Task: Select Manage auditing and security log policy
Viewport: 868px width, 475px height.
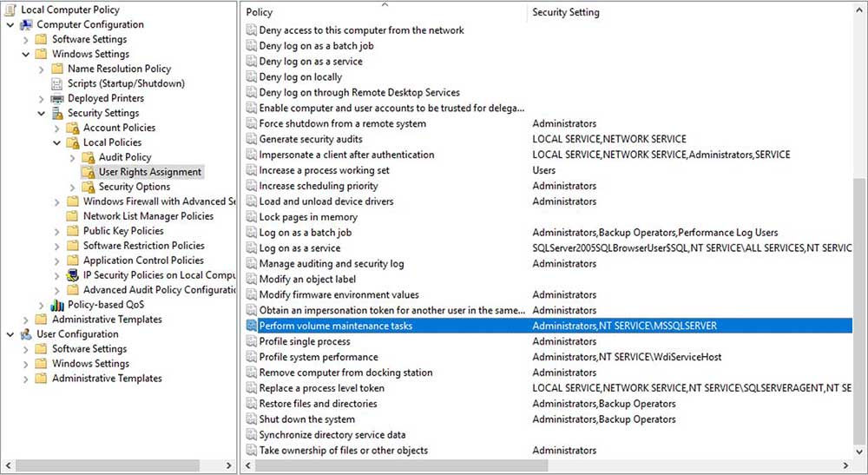Action: point(332,263)
